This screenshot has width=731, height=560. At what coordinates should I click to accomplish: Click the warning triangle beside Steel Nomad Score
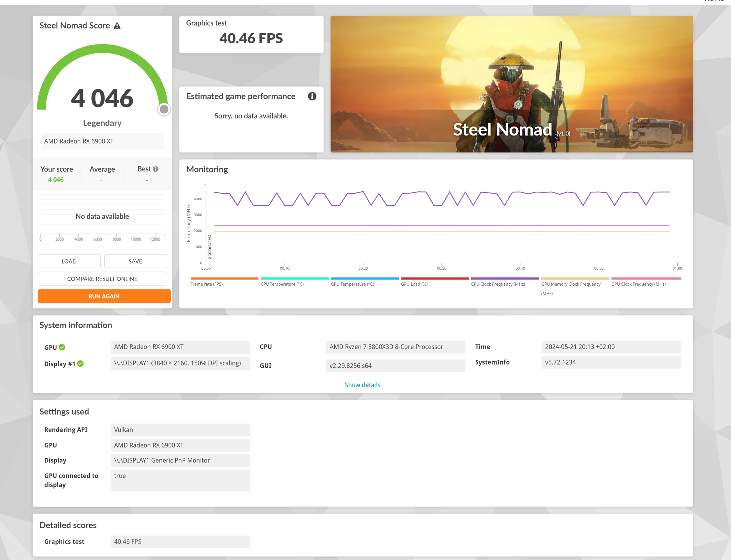tap(117, 26)
